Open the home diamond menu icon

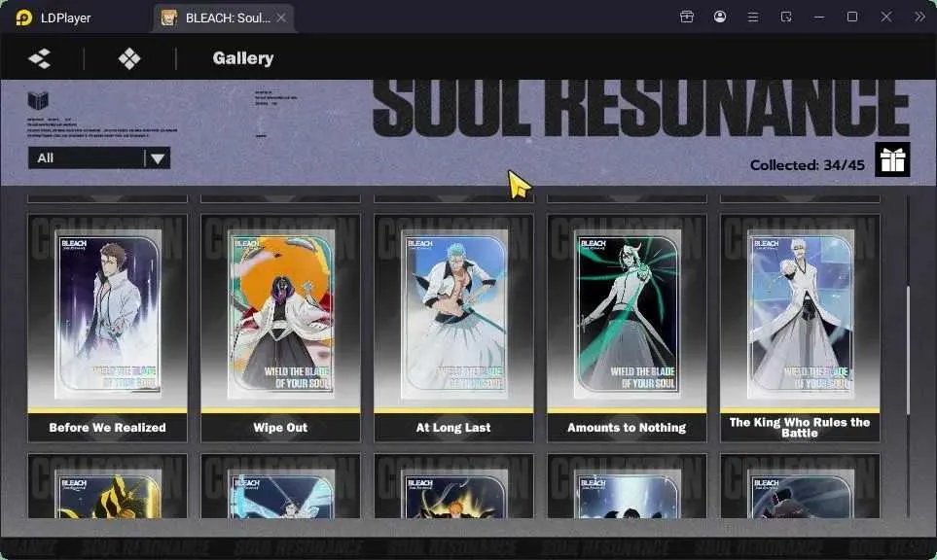129,58
